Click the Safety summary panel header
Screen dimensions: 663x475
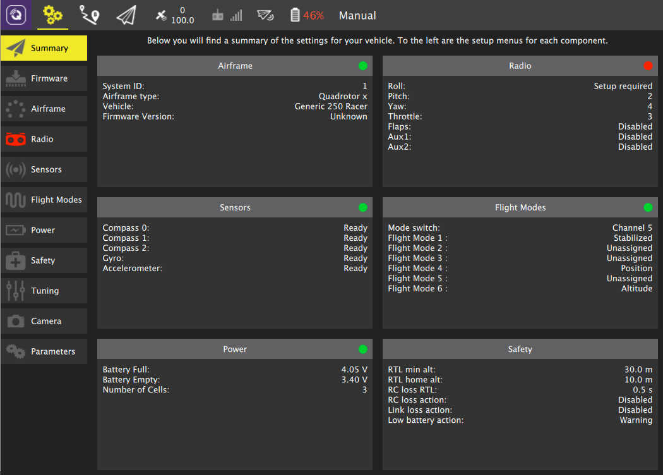click(x=519, y=350)
